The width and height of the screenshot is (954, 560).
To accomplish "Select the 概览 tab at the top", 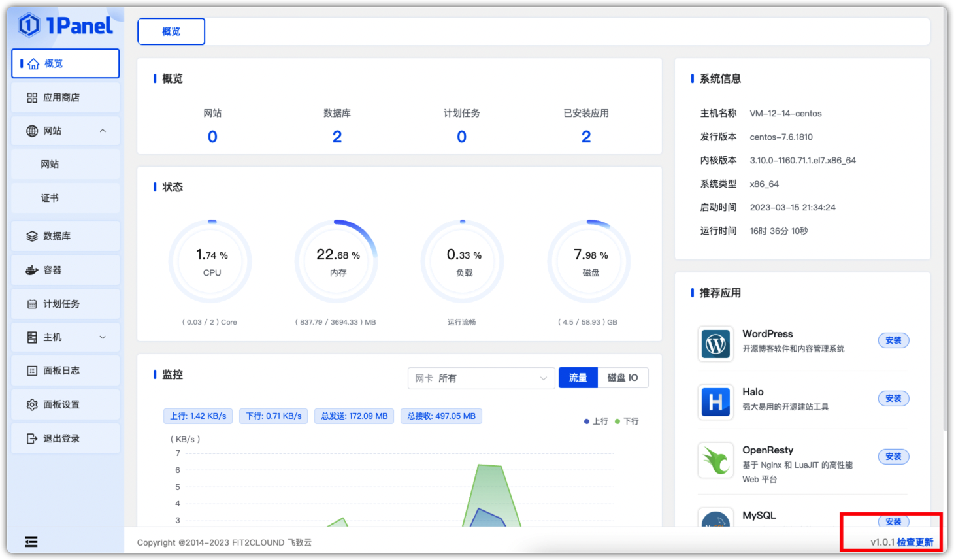I will pyautogui.click(x=171, y=31).
